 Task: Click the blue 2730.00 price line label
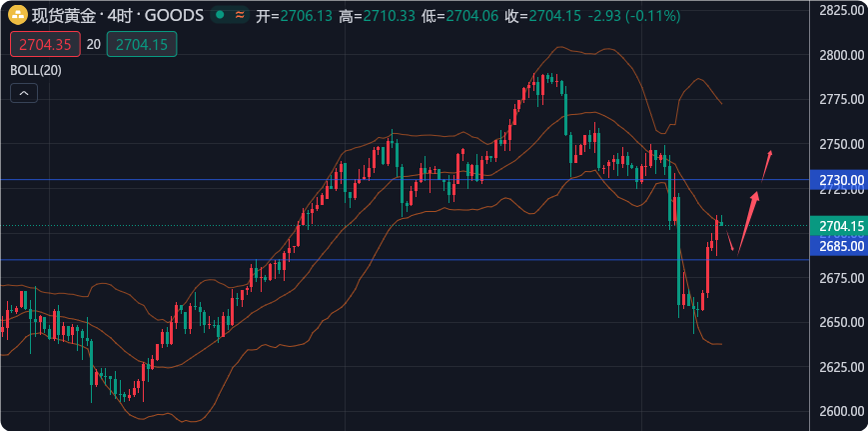pyautogui.click(x=838, y=180)
